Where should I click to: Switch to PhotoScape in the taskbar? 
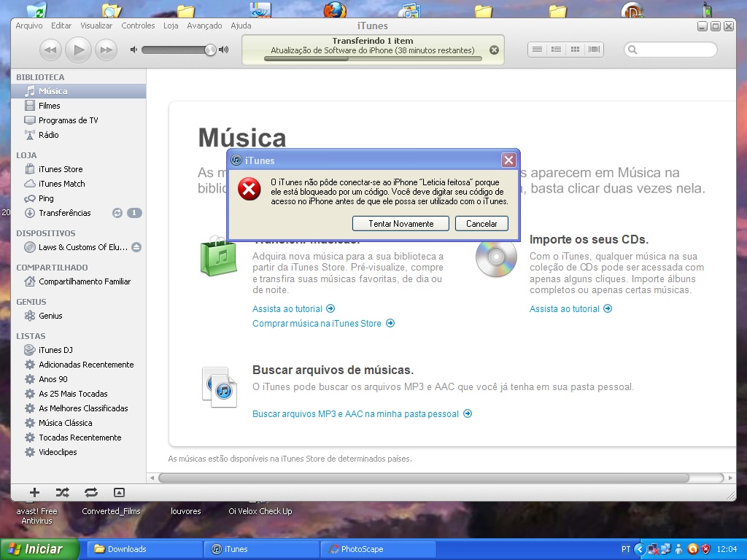click(x=379, y=549)
